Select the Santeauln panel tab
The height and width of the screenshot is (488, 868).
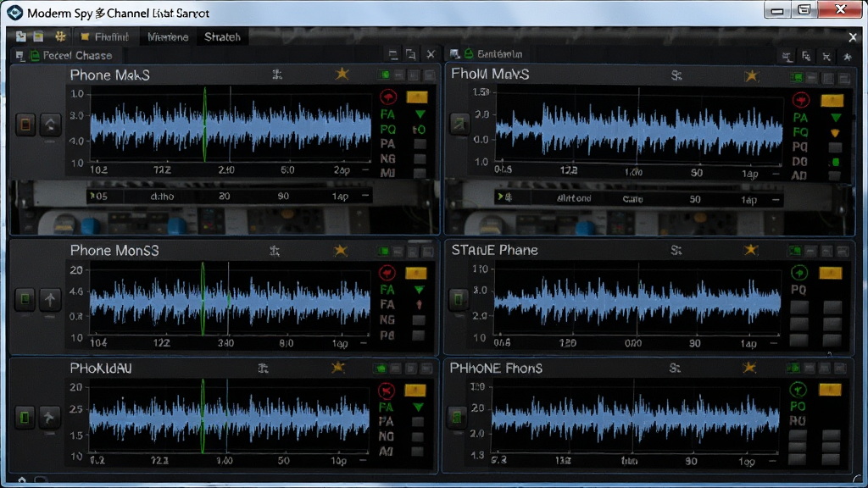point(487,54)
